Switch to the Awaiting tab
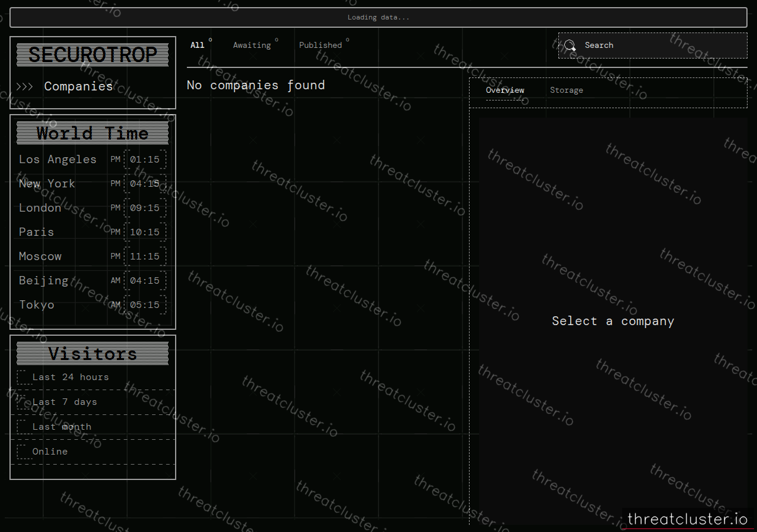Image resolution: width=757 pixels, height=532 pixels. [252, 45]
